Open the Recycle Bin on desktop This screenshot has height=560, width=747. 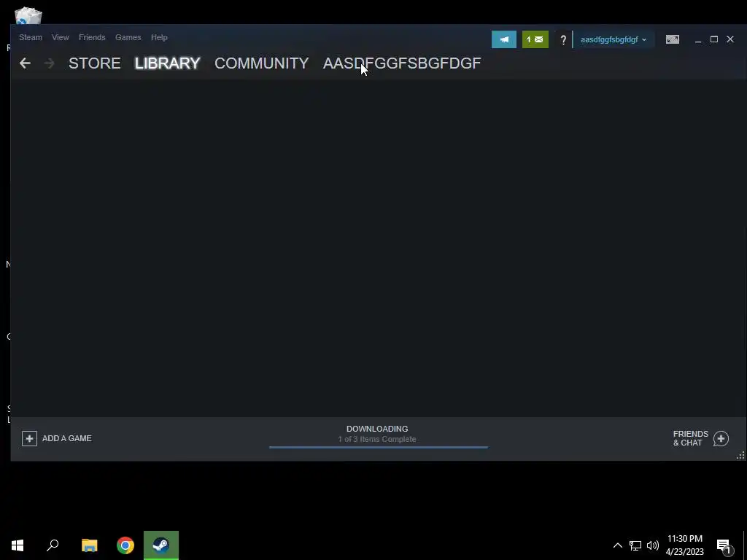point(28,15)
